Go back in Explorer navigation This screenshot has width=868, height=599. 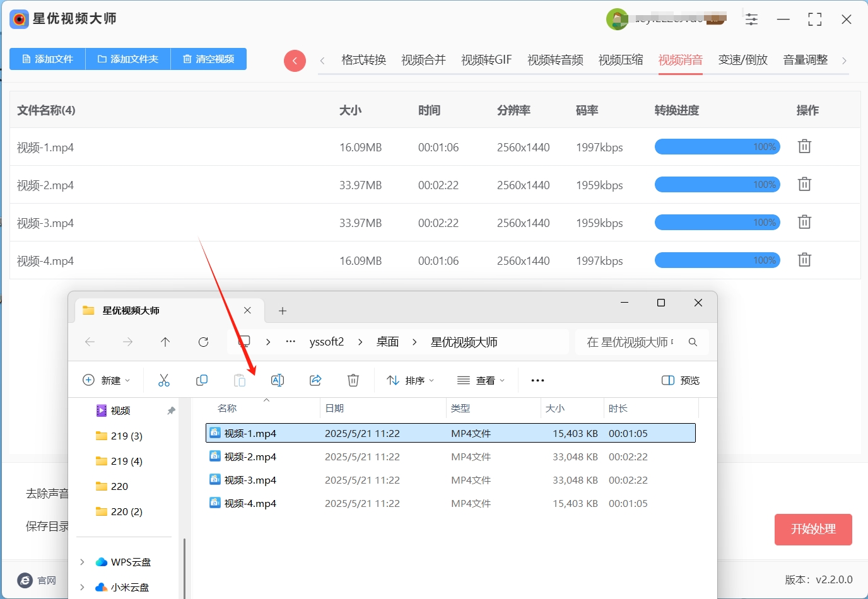(90, 342)
